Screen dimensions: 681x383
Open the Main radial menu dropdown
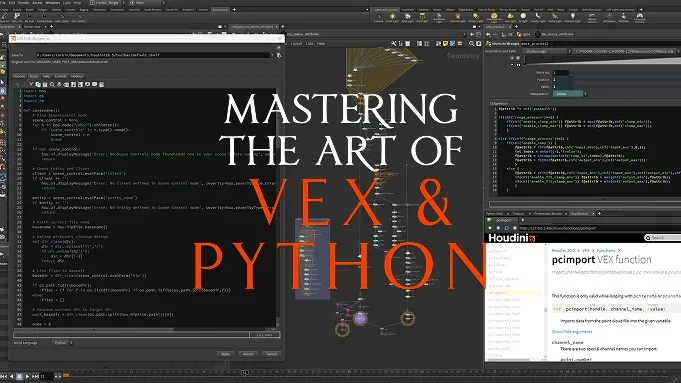[x=147, y=3]
